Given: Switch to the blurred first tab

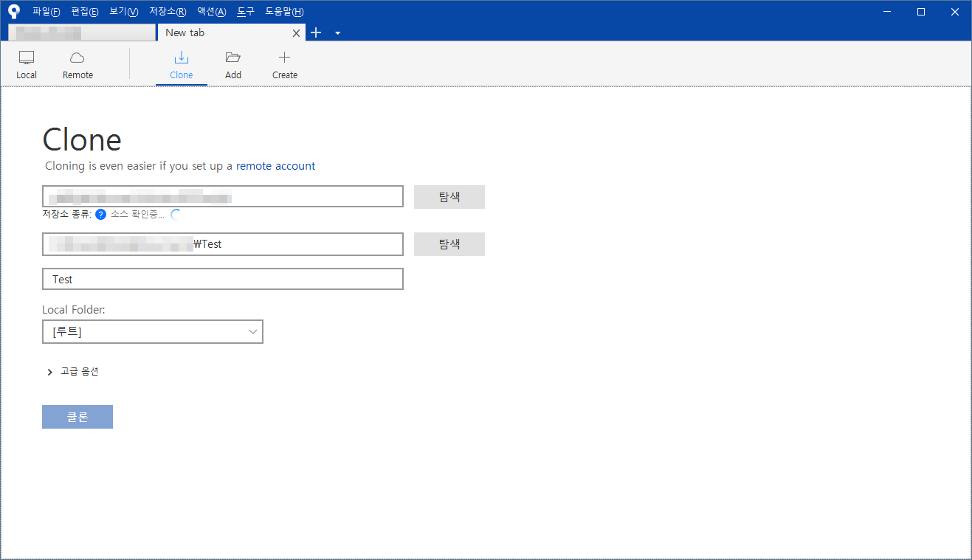Looking at the screenshot, I should [x=82, y=32].
